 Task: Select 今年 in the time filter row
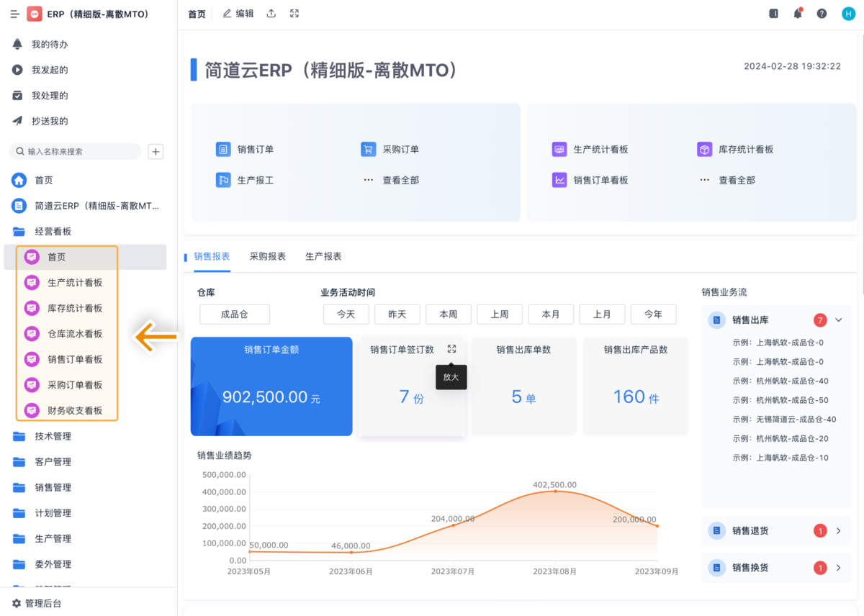coord(653,314)
